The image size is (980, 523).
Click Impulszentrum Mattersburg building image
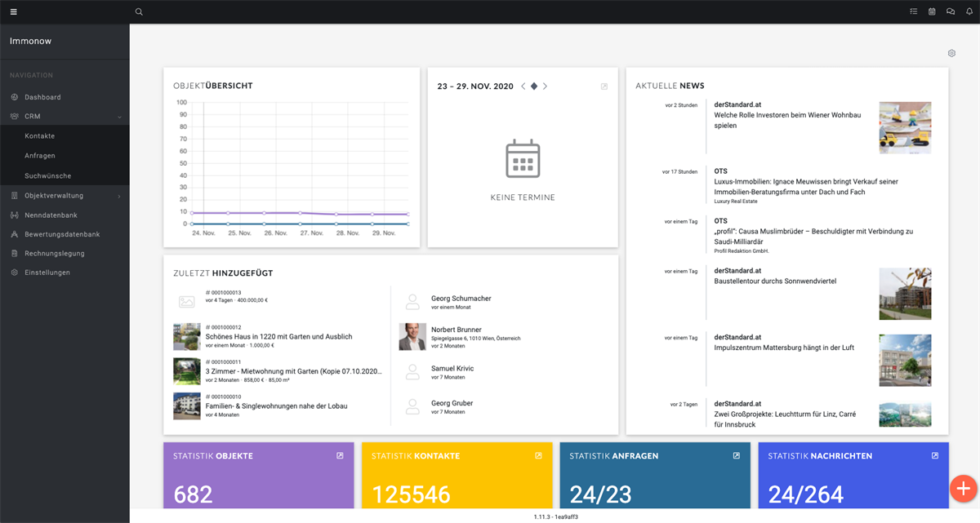(905, 360)
